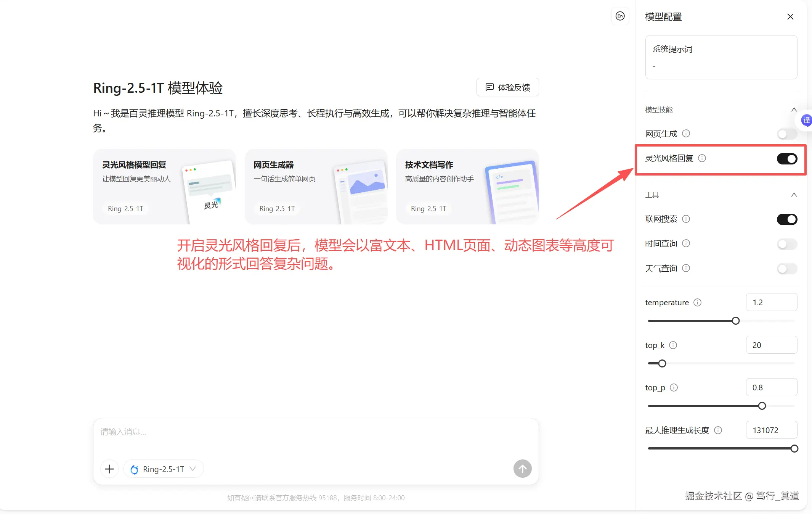Select the 技术文档写作 card
The height and width of the screenshot is (514, 812).
tap(467, 187)
